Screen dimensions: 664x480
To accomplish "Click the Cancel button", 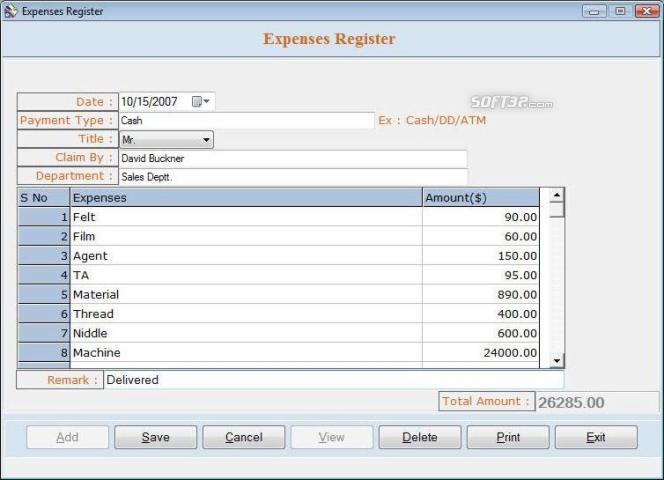I will (243, 437).
